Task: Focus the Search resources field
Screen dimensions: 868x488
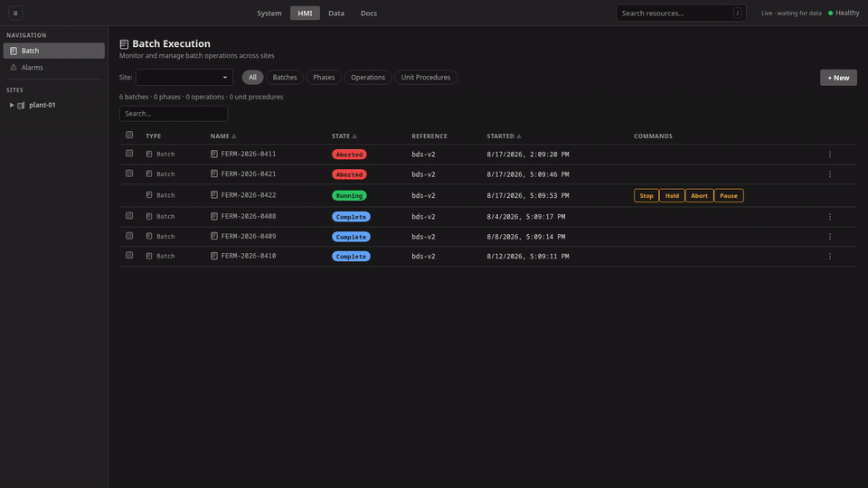Action: pyautogui.click(x=681, y=14)
